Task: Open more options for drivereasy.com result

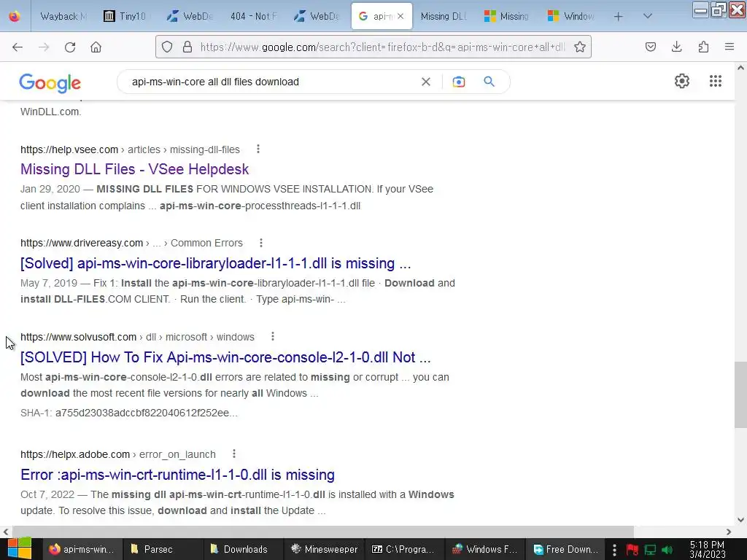Action: coord(261,243)
